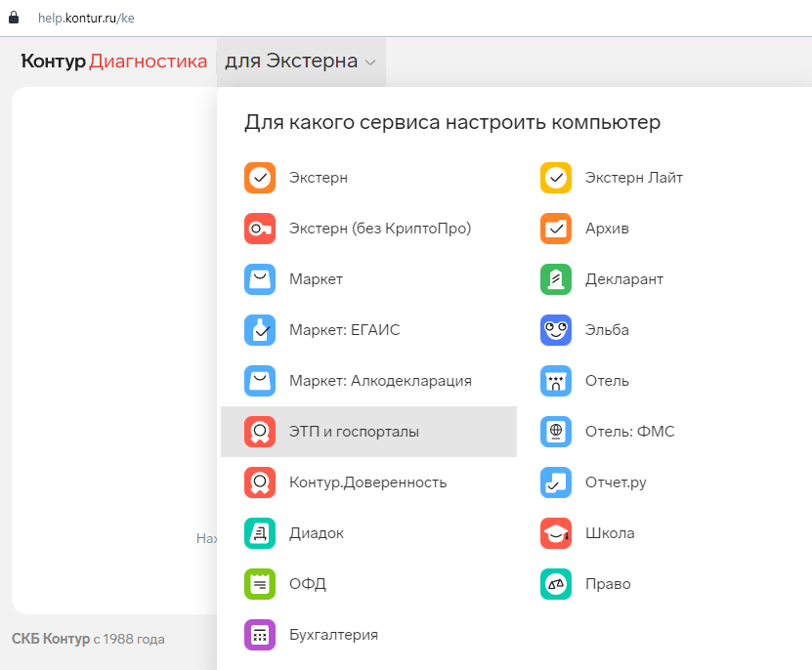Image resolution: width=812 pixels, height=670 pixels.
Task: Click the green Декларант icon
Action: click(556, 279)
